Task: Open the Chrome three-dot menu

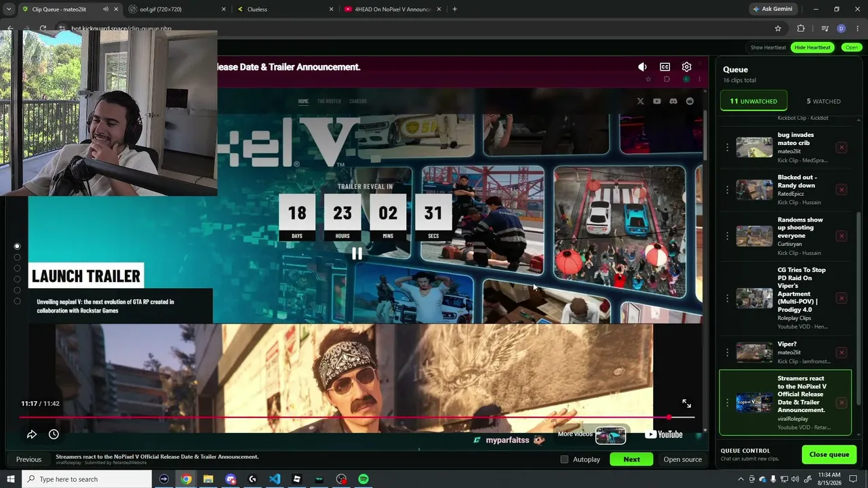Action: point(857,28)
